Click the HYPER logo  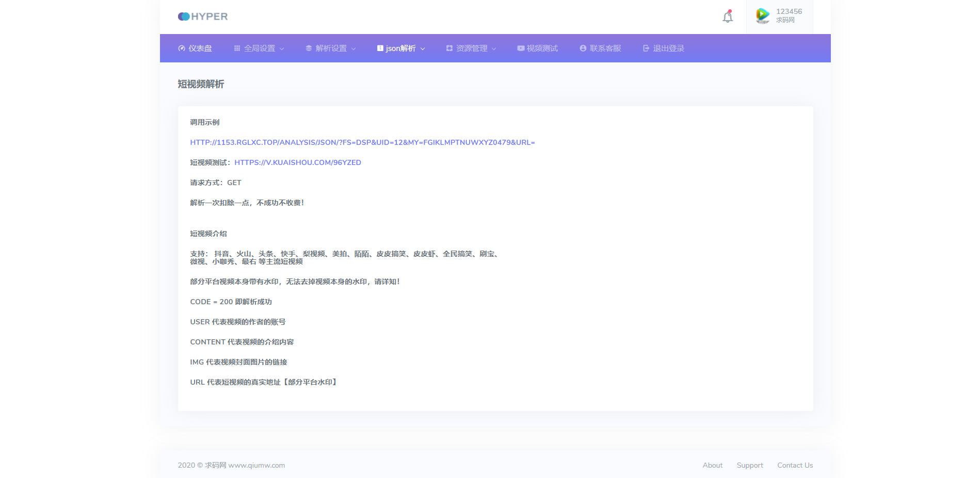pos(203,17)
